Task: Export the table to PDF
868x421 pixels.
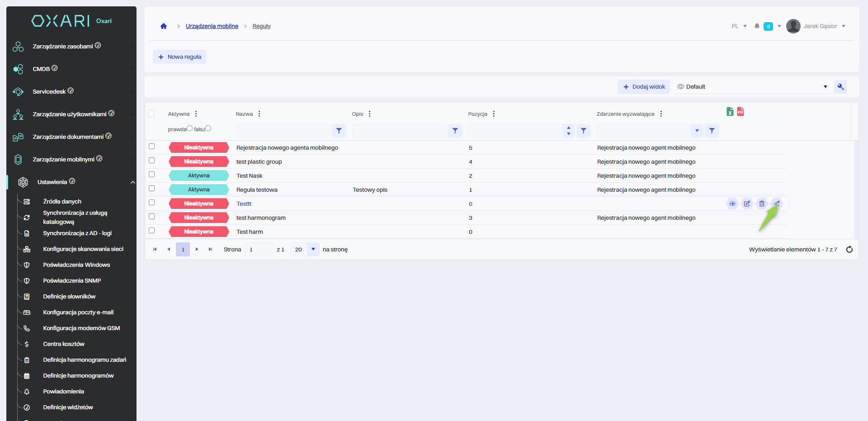Action: point(741,112)
